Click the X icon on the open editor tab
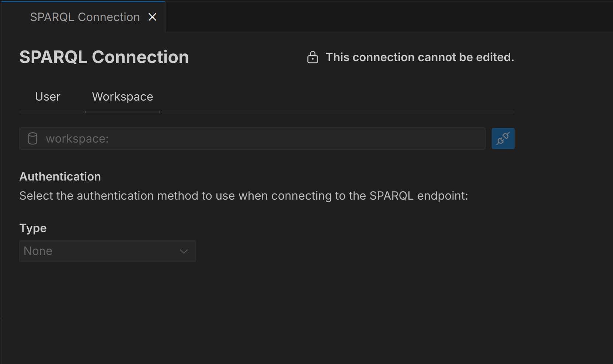The height and width of the screenshot is (364, 613). [x=153, y=17]
